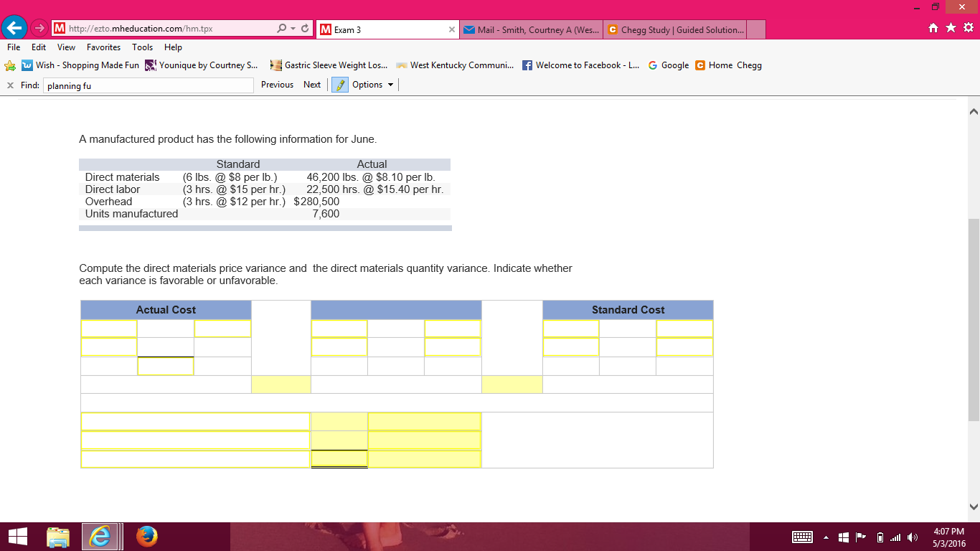Viewport: 980px width, 551px height.
Task: Open the Action Center flag icon
Action: tap(861, 537)
